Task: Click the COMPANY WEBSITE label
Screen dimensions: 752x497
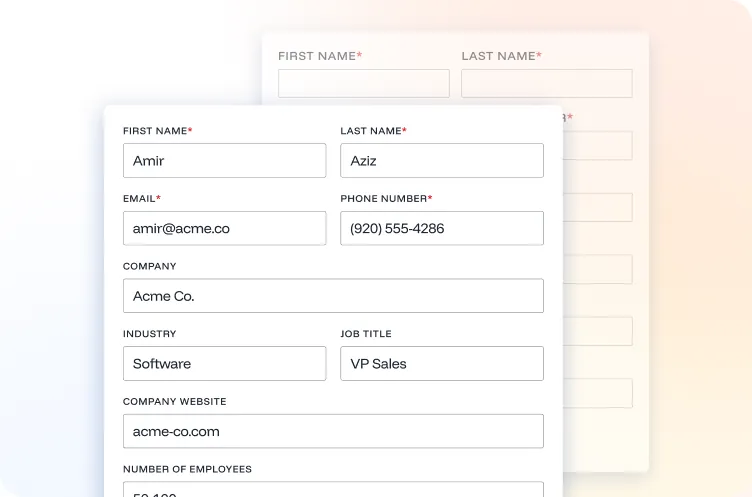Action: point(174,402)
